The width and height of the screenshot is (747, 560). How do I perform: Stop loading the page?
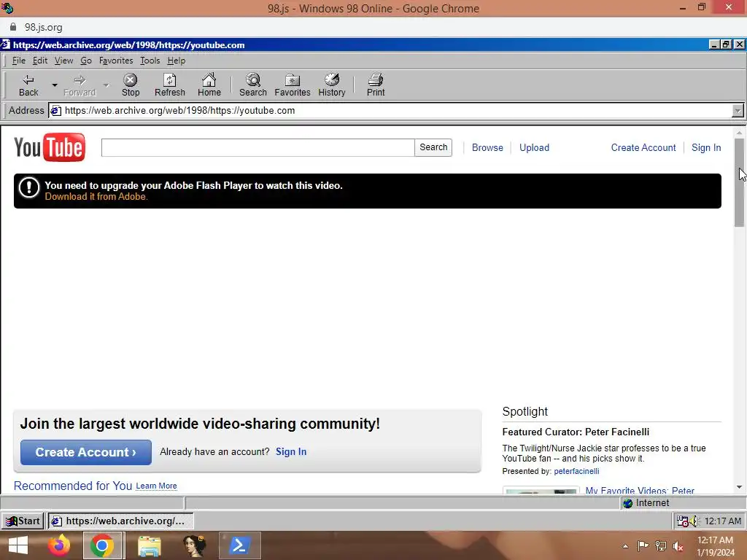click(131, 85)
